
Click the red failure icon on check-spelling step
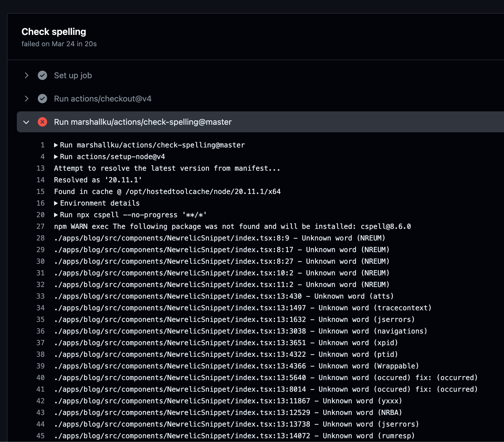(42, 122)
